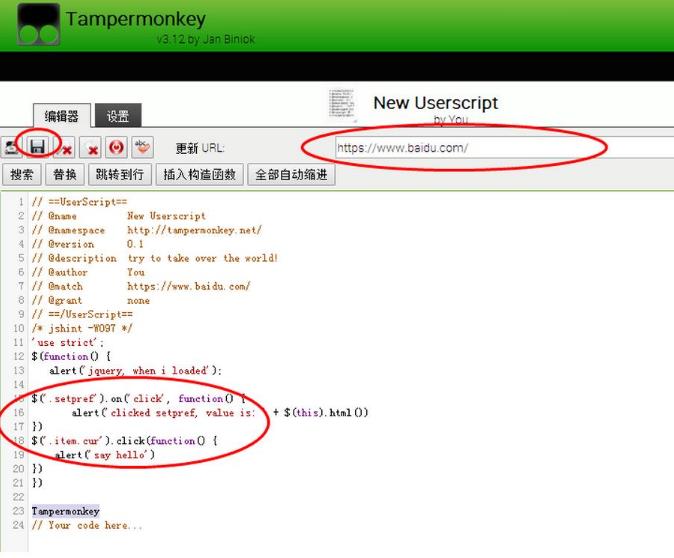This screenshot has width=674, height=558.
Task: Click the 更新 URL label
Action: [199, 148]
